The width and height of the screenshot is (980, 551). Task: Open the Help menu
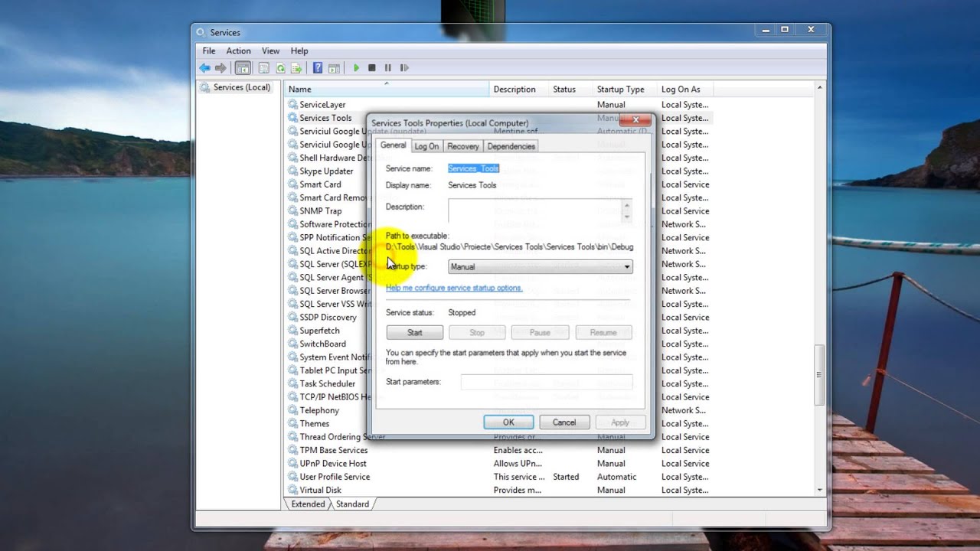(x=299, y=51)
